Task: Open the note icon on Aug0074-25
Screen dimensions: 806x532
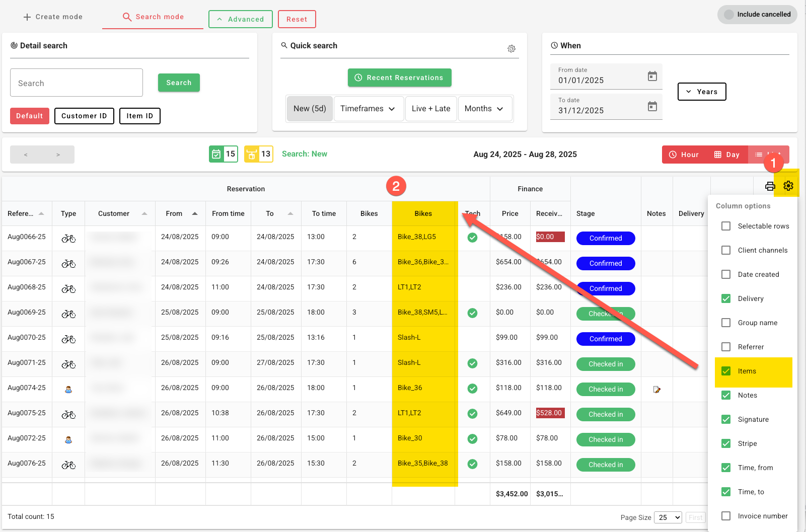Action: 657,390
